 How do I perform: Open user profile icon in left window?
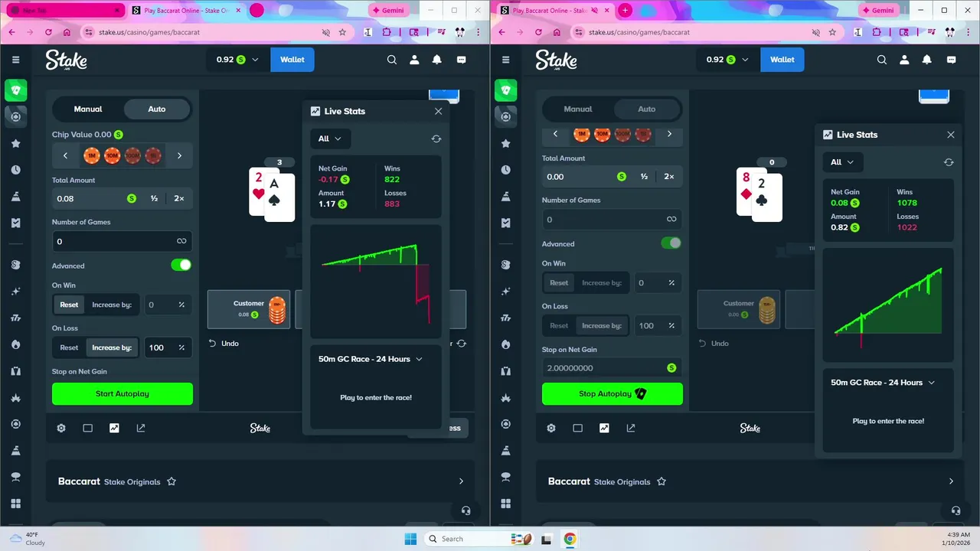[x=414, y=60]
